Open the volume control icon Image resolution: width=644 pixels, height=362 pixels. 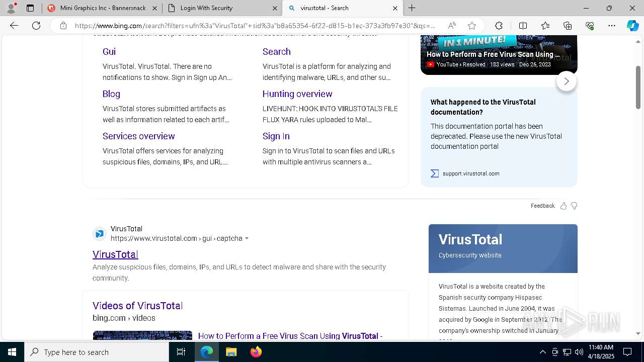coord(579,352)
